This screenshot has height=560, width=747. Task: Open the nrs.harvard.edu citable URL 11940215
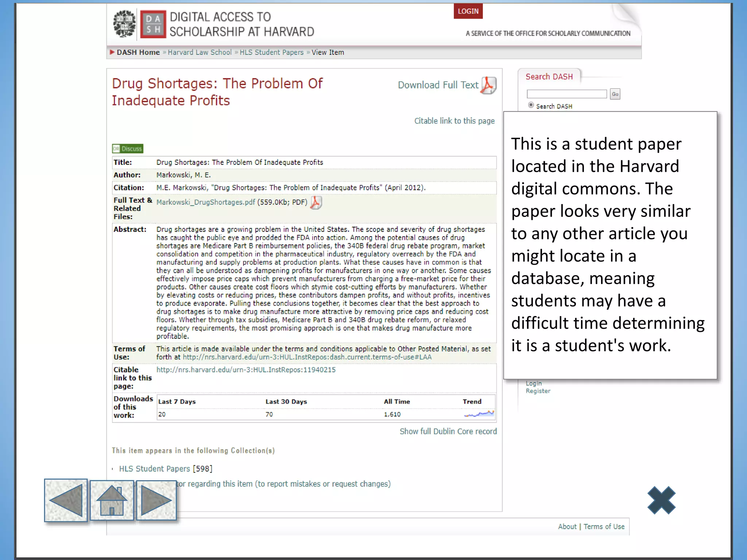[x=246, y=370]
